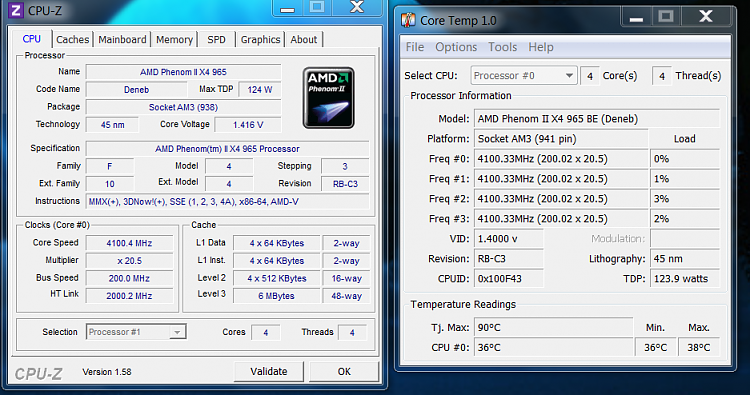
Task: Switch to the Caches tab
Action: coord(73,40)
